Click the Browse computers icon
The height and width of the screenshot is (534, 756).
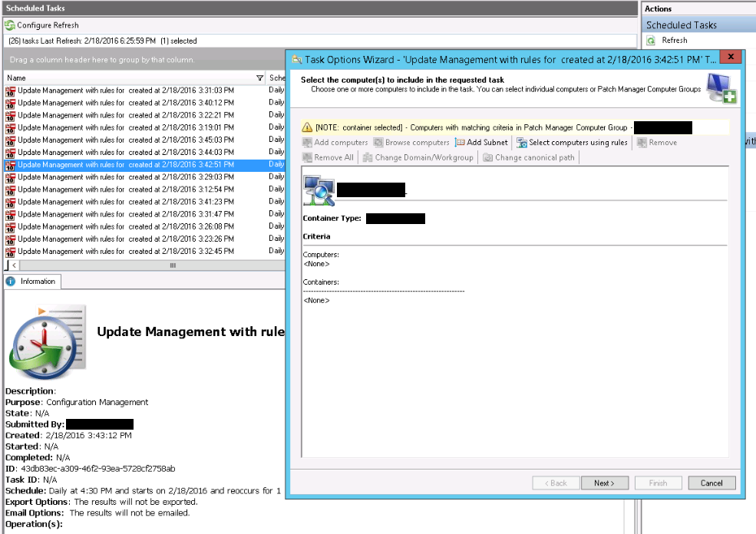click(378, 143)
